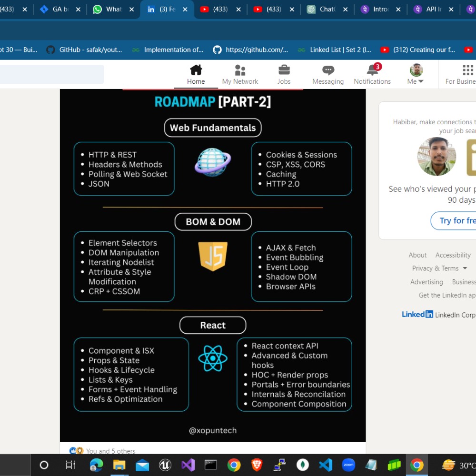The height and width of the screenshot is (476, 476).
Task: Open the Mail app in taskbar
Action: [x=142, y=465]
